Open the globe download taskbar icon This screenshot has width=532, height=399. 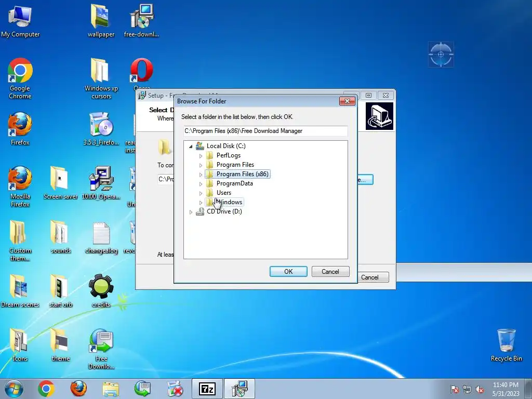pos(143,389)
